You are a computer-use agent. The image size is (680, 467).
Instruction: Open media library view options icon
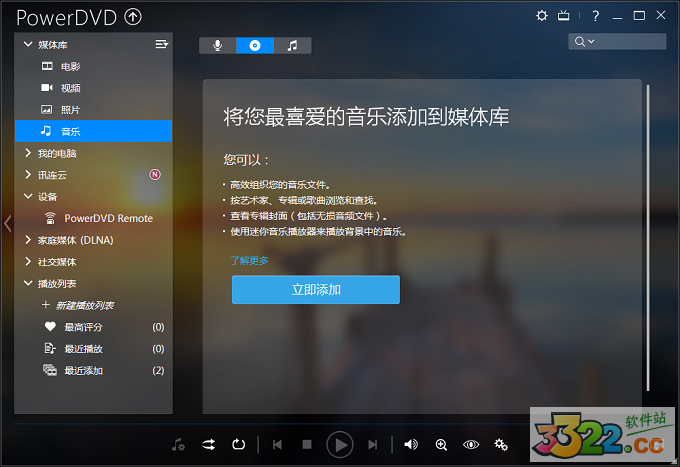point(162,44)
